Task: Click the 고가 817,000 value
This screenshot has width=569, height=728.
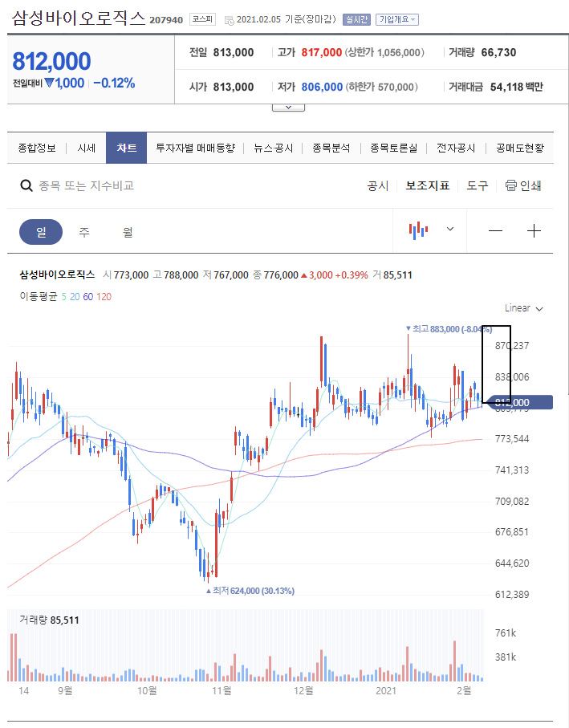Action: click(322, 52)
